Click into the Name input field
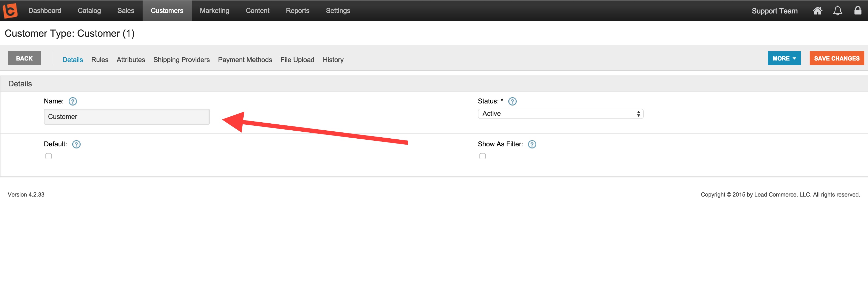The height and width of the screenshot is (285, 868). click(127, 117)
